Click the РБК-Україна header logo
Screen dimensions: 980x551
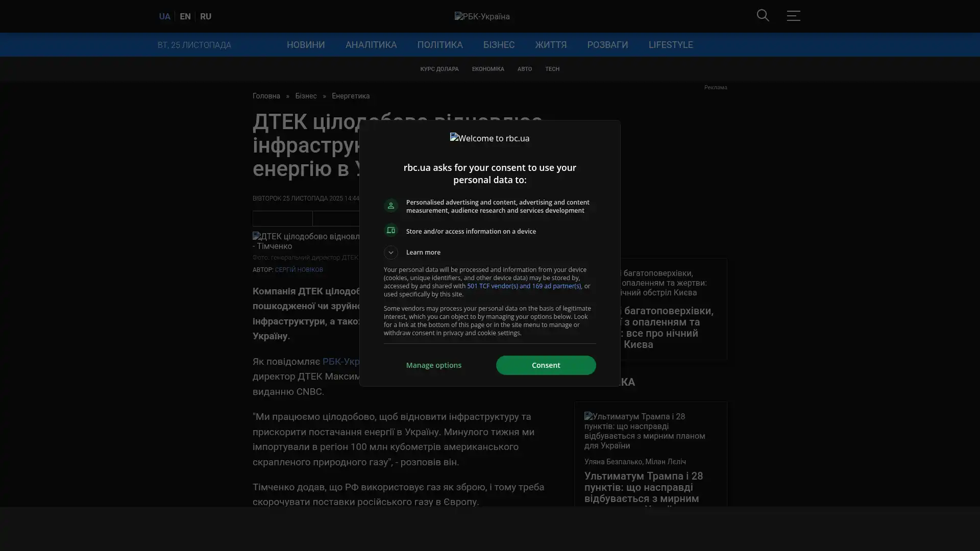[x=482, y=16]
